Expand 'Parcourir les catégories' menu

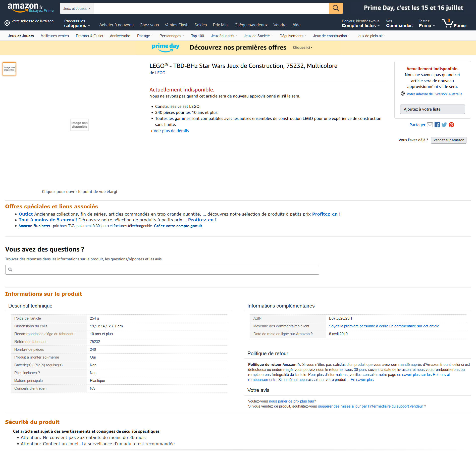click(77, 23)
